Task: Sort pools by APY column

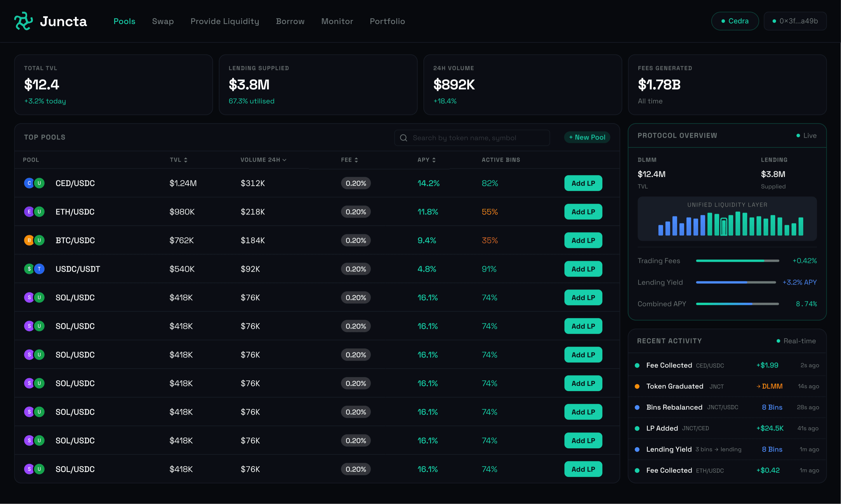Action: click(x=426, y=160)
